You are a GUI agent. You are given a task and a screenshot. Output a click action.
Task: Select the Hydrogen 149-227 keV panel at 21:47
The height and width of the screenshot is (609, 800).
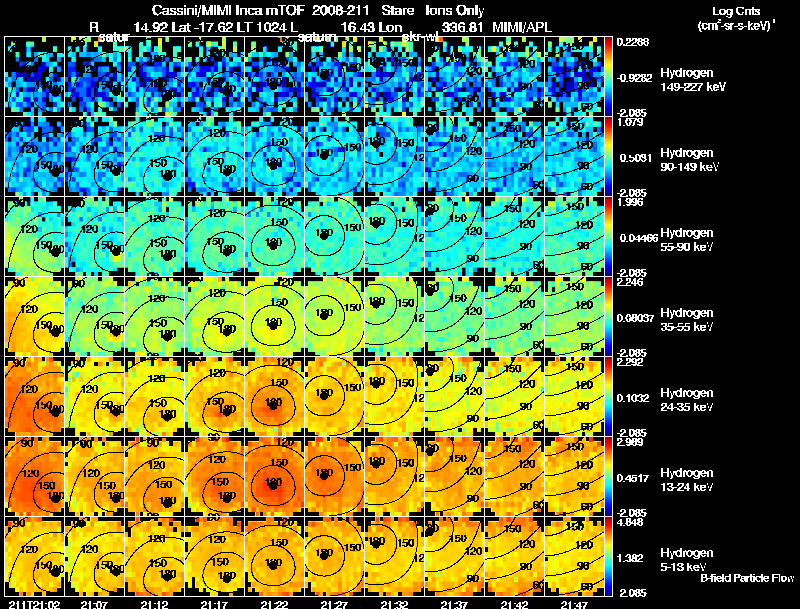click(574, 77)
